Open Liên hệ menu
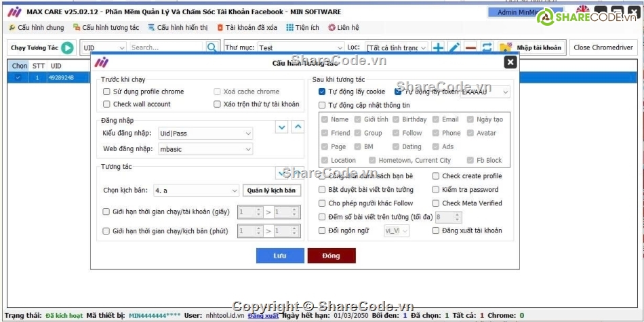The height and width of the screenshot is (322, 644). click(x=344, y=28)
